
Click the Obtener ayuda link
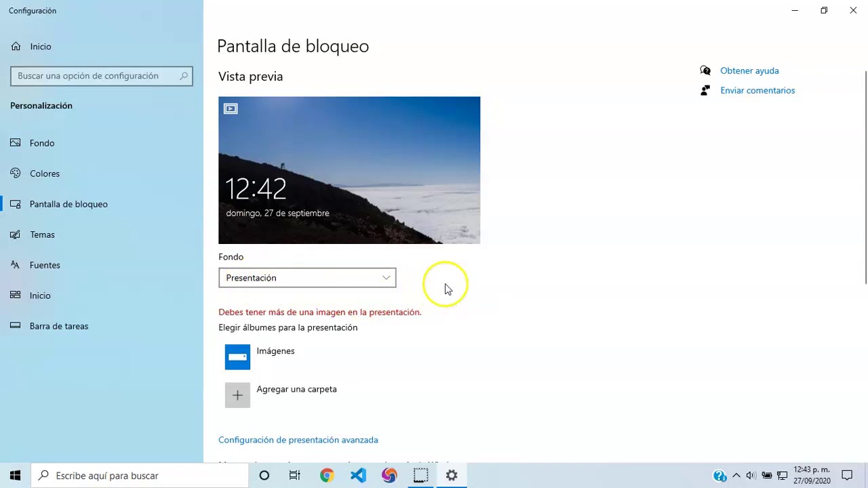click(x=749, y=70)
